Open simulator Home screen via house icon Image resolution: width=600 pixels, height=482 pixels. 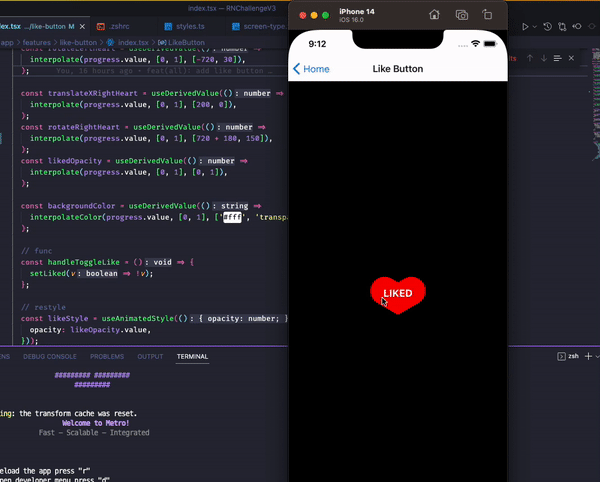434,15
